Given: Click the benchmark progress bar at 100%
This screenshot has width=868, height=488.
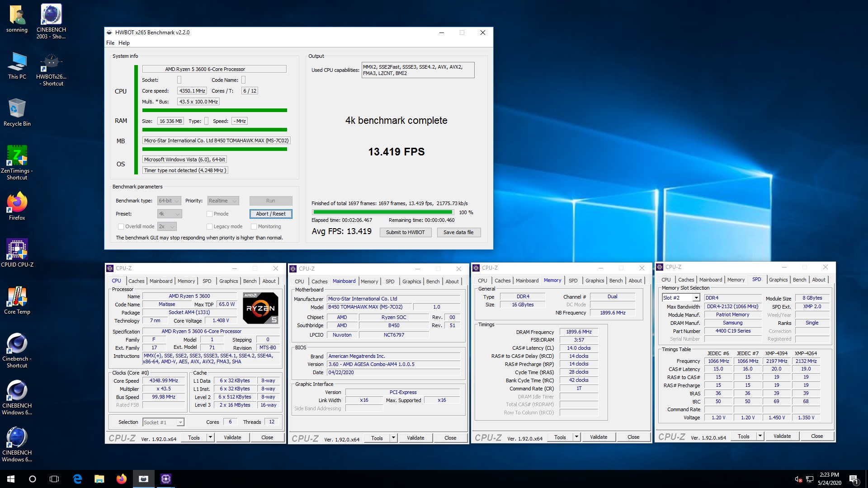Looking at the screenshot, I should coord(383,212).
